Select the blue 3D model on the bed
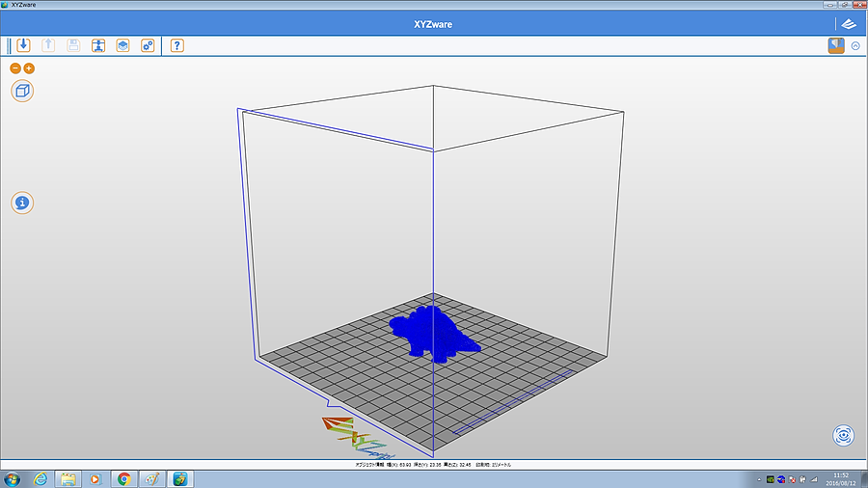Viewport: 868px width, 488px height. point(431,332)
